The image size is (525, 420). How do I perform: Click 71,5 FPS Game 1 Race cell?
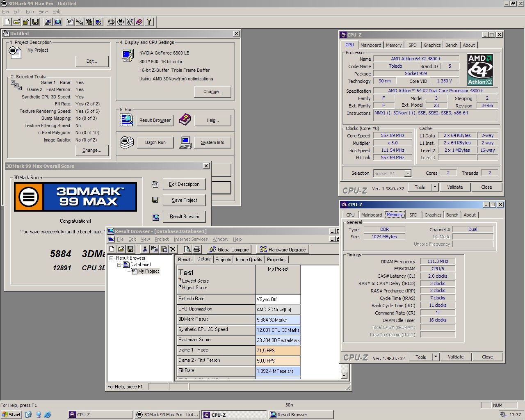[x=278, y=351]
